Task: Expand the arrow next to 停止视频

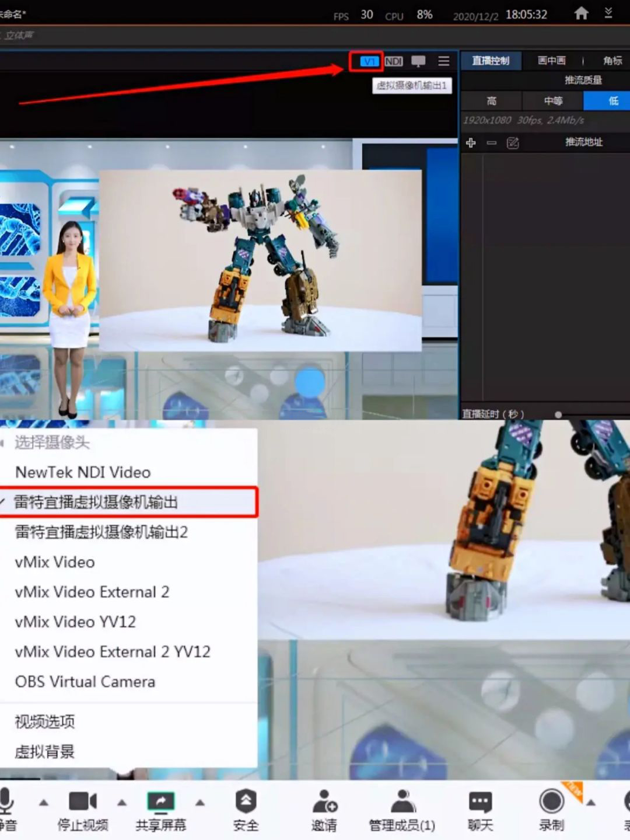Action: tap(122, 803)
